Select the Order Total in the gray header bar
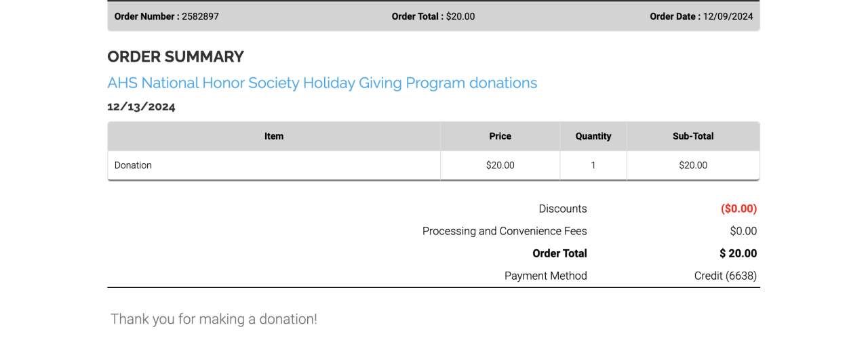The image size is (868, 340). point(433,16)
